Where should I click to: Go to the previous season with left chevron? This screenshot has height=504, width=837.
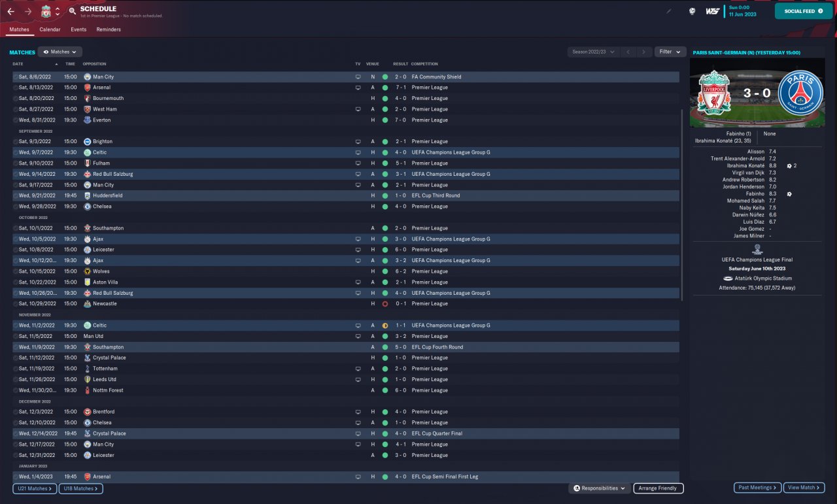pos(628,52)
